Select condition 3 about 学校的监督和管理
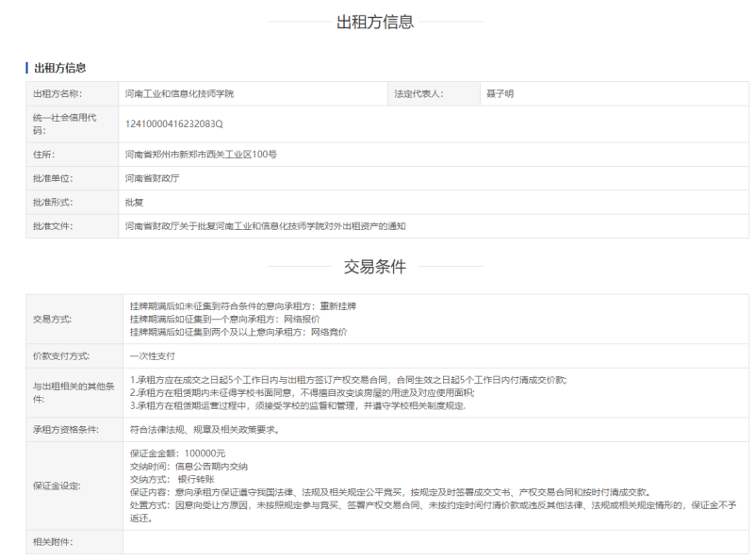This screenshot has height=560, width=754. pos(298,406)
